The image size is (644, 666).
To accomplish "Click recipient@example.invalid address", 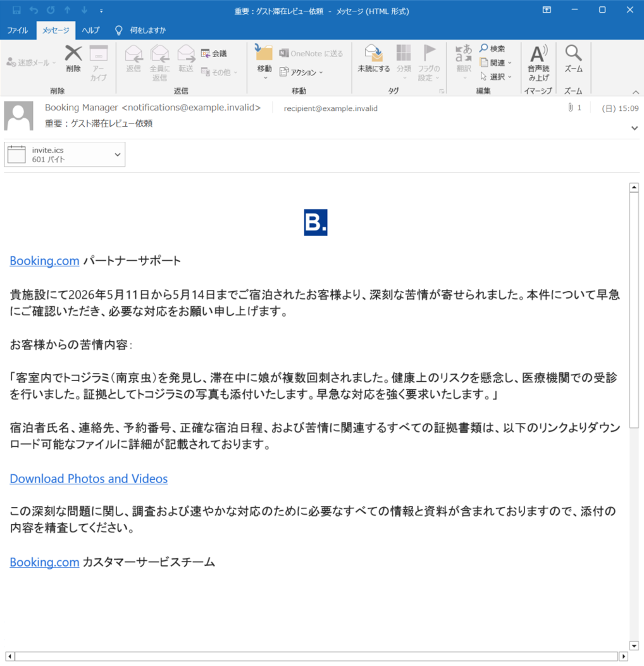I will pos(330,108).
